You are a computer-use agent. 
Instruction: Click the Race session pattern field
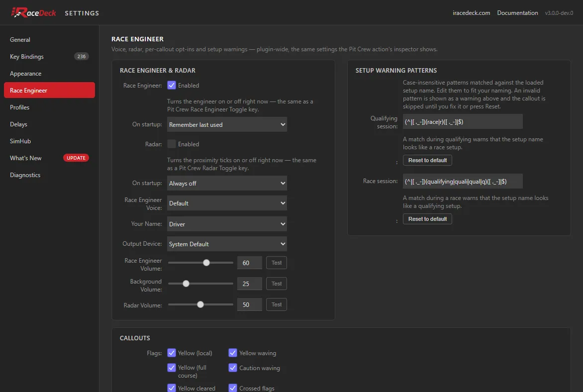pyautogui.click(x=463, y=181)
